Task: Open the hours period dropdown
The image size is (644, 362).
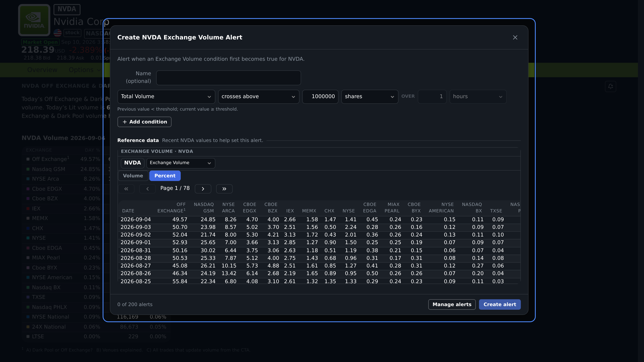Action: click(478, 97)
